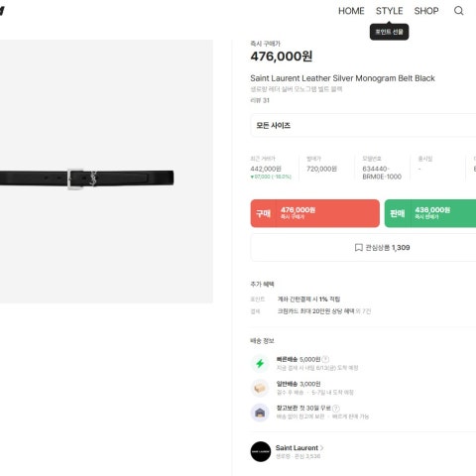Viewport: 476px width, 476px height.
Task: Open the STYLE menu
Action: [389, 11]
